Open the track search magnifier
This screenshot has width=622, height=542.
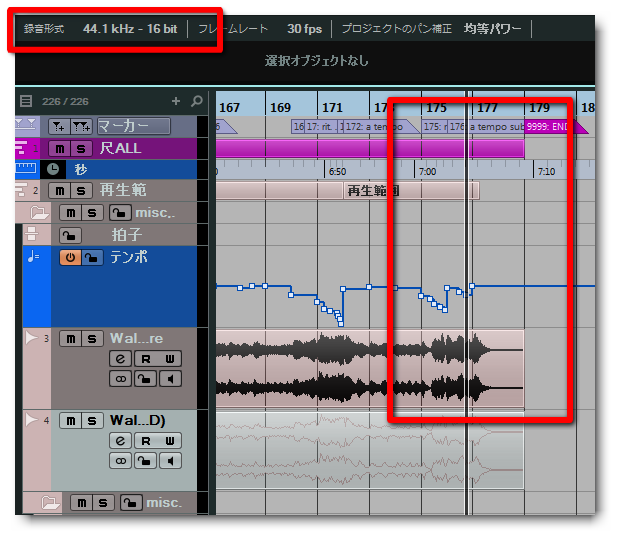click(196, 101)
